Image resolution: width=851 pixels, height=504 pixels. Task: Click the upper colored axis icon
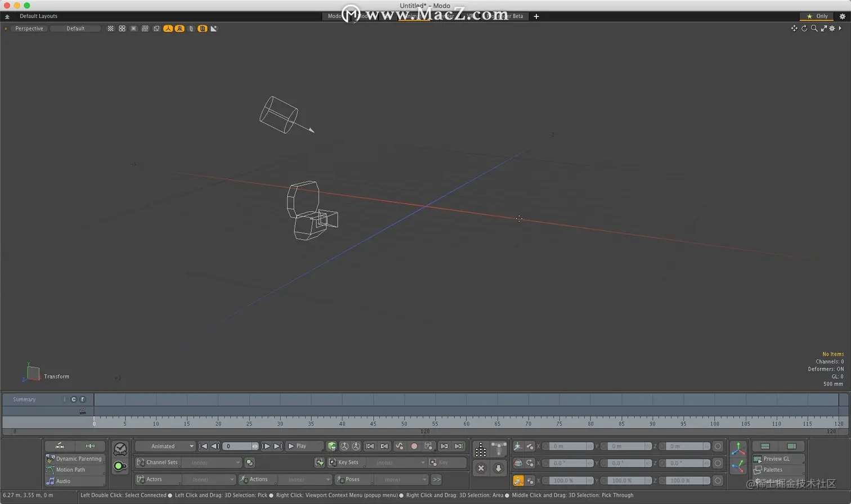pyautogui.click(x=738, y=449)
